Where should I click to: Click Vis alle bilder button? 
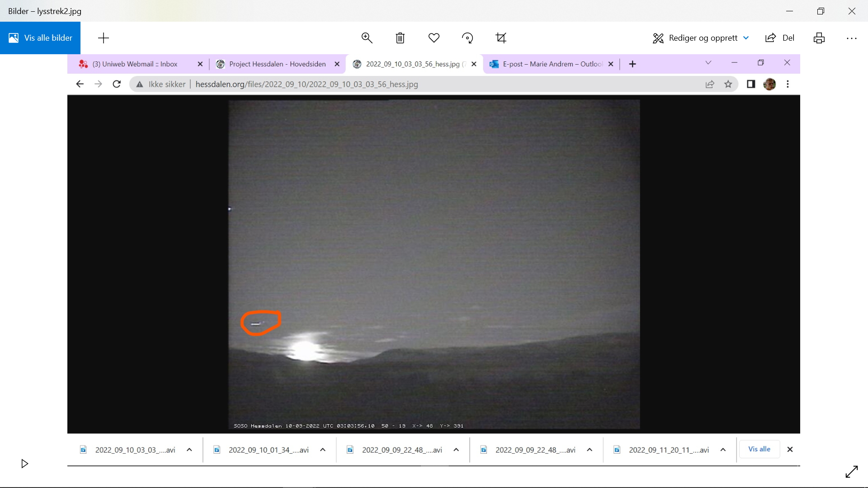click(40, 38)
